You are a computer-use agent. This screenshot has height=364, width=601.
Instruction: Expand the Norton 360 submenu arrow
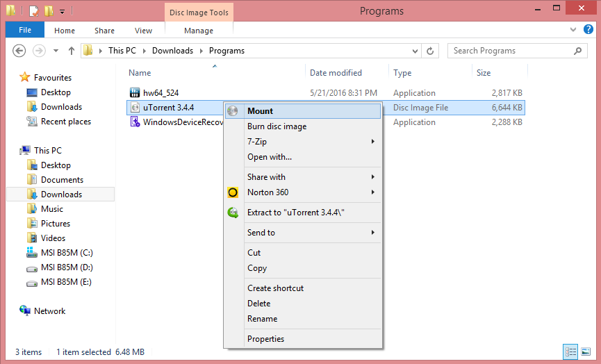tap(373, 192)
